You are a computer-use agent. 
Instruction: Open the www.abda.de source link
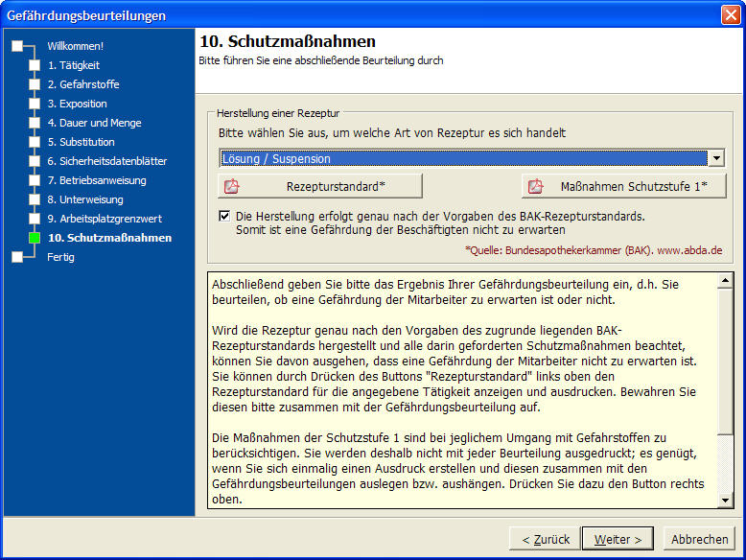(689, 250)
